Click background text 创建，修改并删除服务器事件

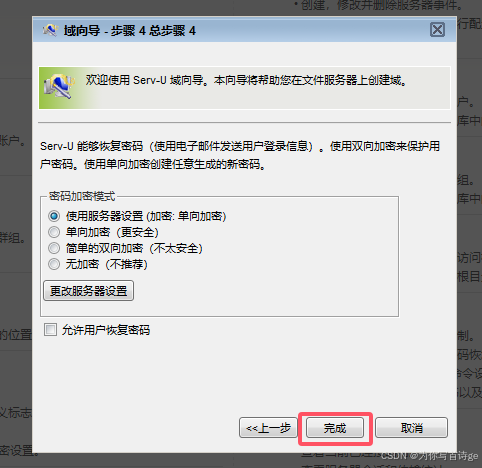click(381, 5)
